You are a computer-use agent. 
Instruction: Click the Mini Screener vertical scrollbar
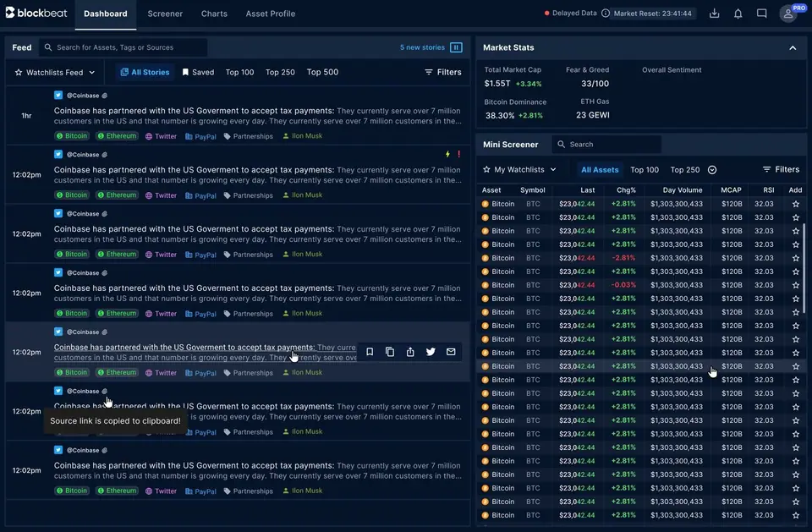pos(804,268)
